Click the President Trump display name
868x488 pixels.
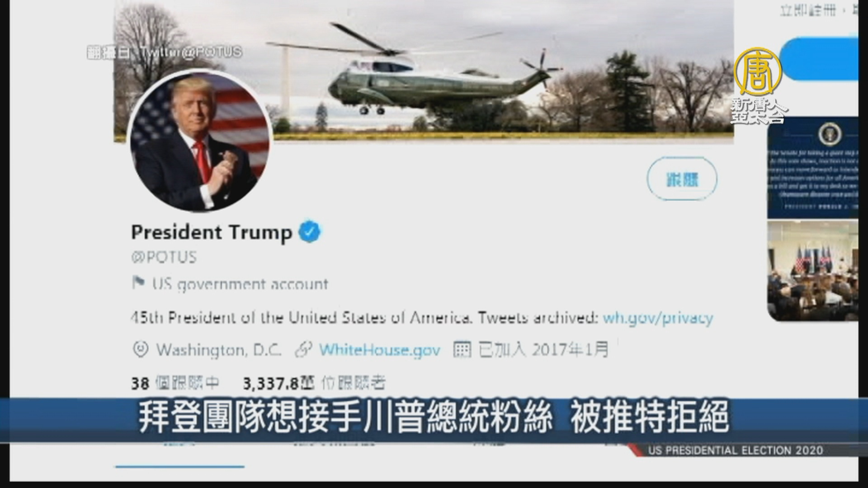click(x=212, y=232)
